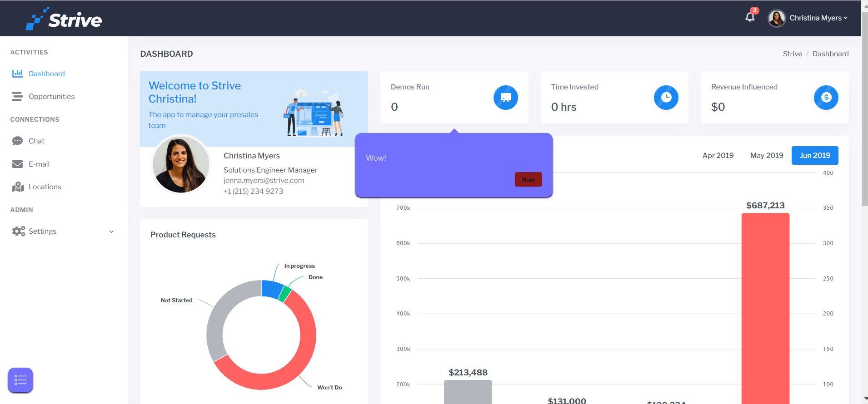Open Locations from the sidebar
This screenshot has width=868, height=404.
pos(45,187)
